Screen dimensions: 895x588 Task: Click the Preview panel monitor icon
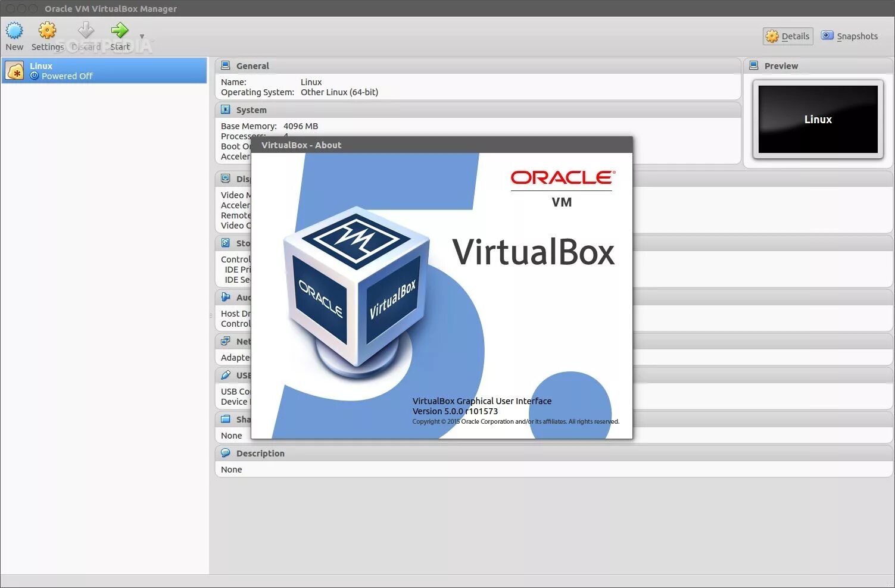coord(754,65)
